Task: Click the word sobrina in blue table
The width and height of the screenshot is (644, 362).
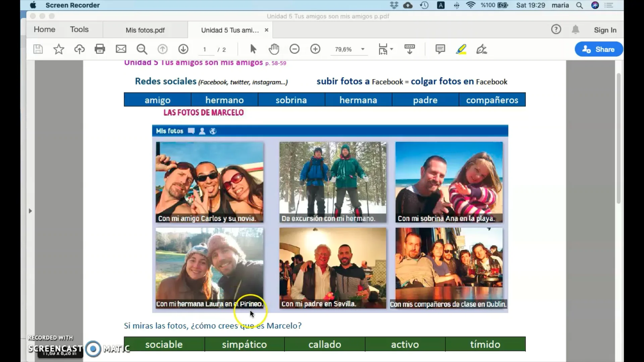Action: pos(291,100)
